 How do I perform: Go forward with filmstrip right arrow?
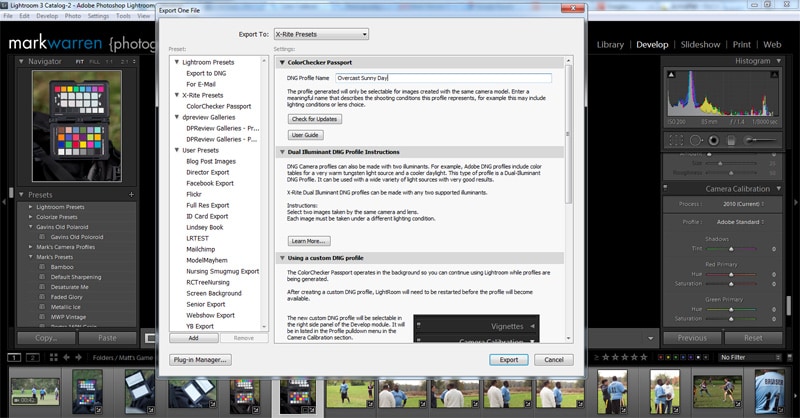[79, 357]
